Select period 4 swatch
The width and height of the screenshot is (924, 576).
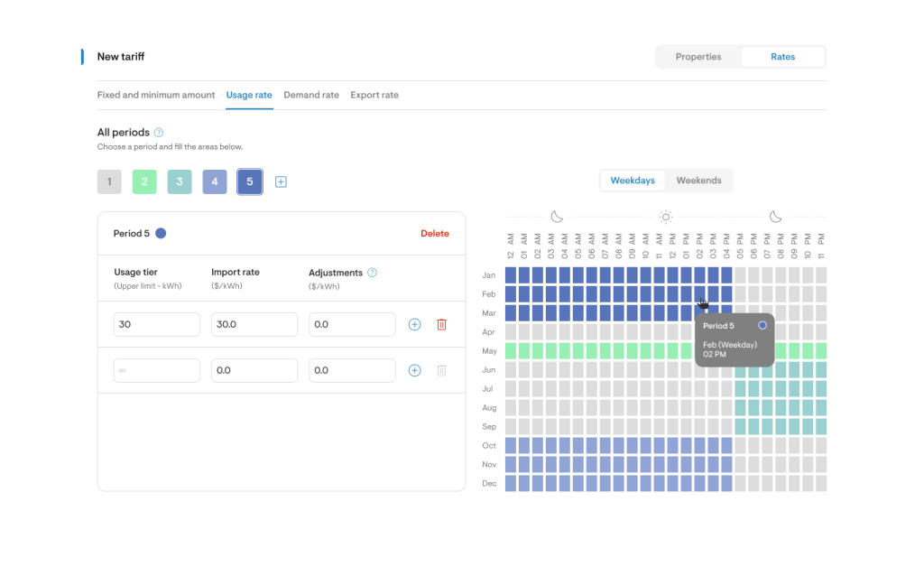215,181
